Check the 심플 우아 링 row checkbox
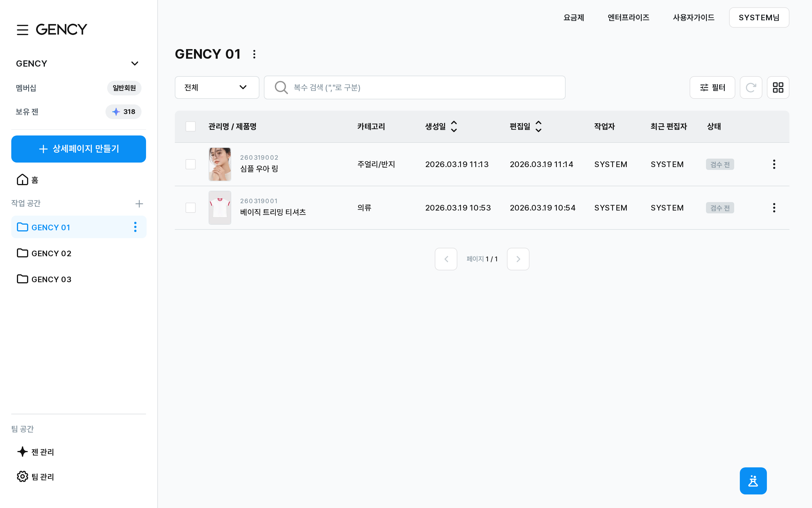Screen dimensions: 812x508 tap(191, 164)
